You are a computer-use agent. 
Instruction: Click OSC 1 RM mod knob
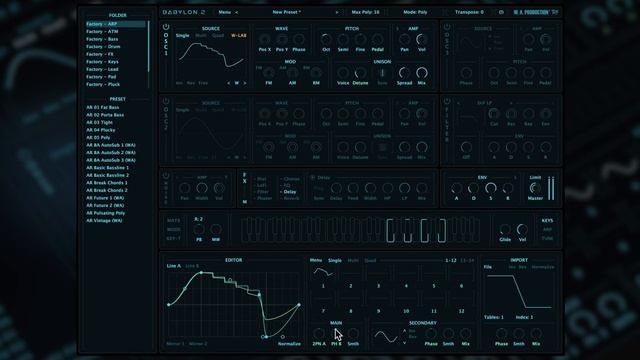click(316, 73)
